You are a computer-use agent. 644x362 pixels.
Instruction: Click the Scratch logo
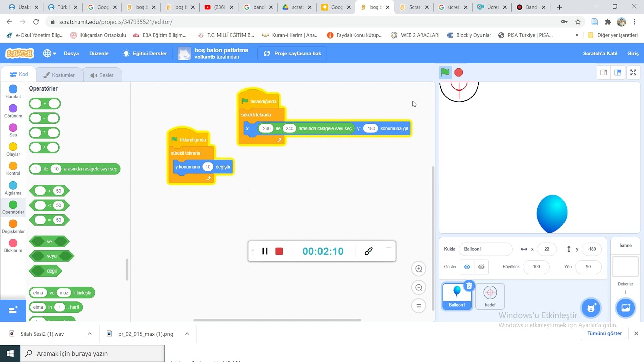click(20, 53)
